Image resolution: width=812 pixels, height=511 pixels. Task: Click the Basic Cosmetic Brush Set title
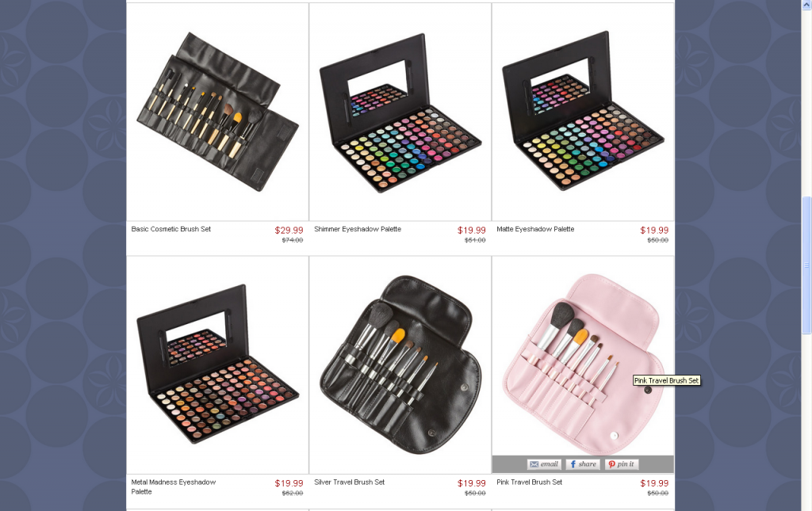(x=171, y=229)
